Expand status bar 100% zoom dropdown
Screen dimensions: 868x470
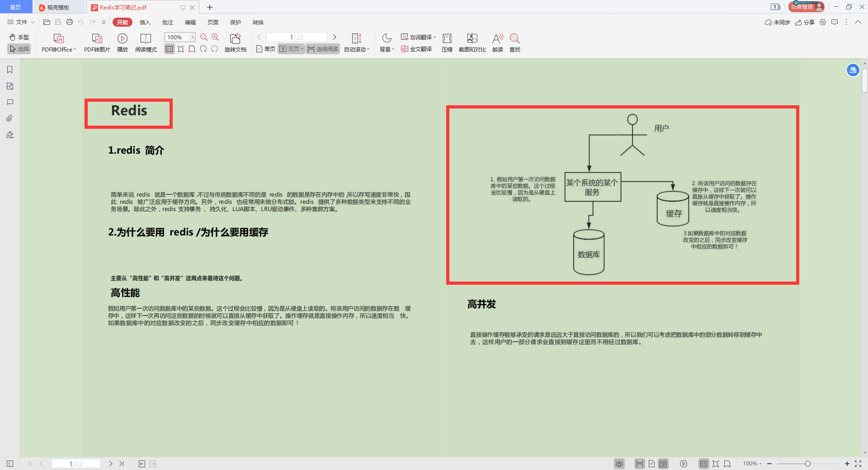[x=760, y=464]
